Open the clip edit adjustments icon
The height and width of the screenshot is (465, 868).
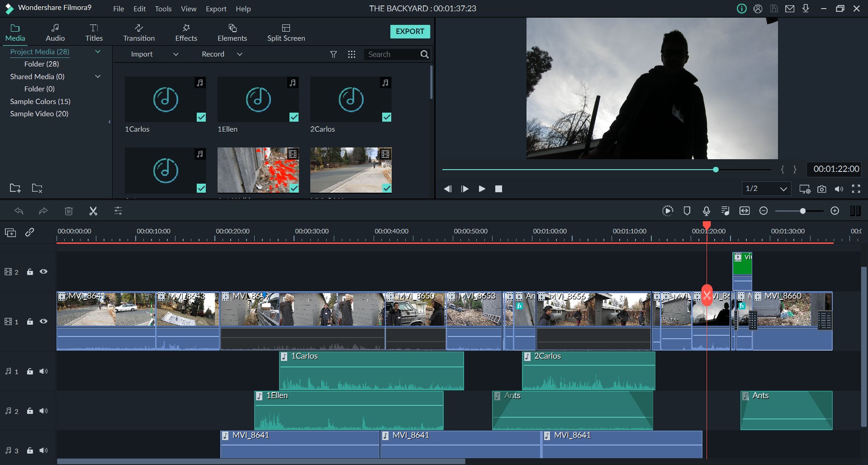[118, 211]
